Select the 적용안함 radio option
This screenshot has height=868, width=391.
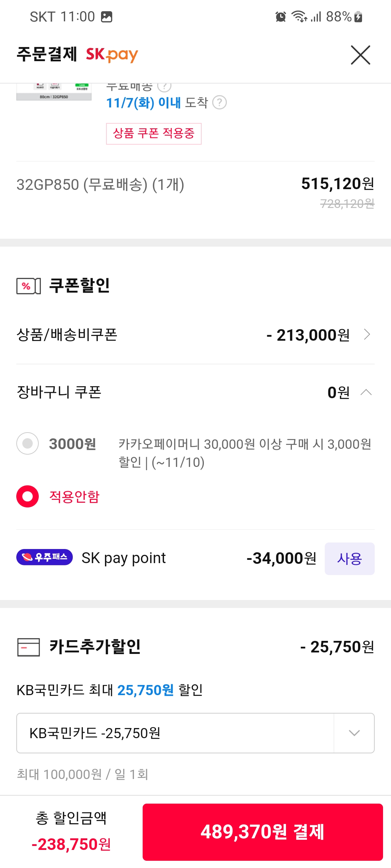(x=28, y=496)
